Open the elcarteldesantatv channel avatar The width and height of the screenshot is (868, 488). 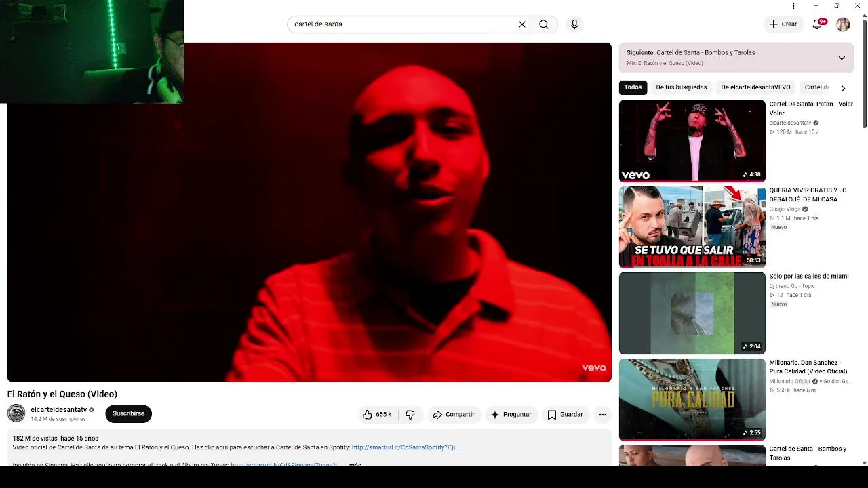tap(16, 413)
